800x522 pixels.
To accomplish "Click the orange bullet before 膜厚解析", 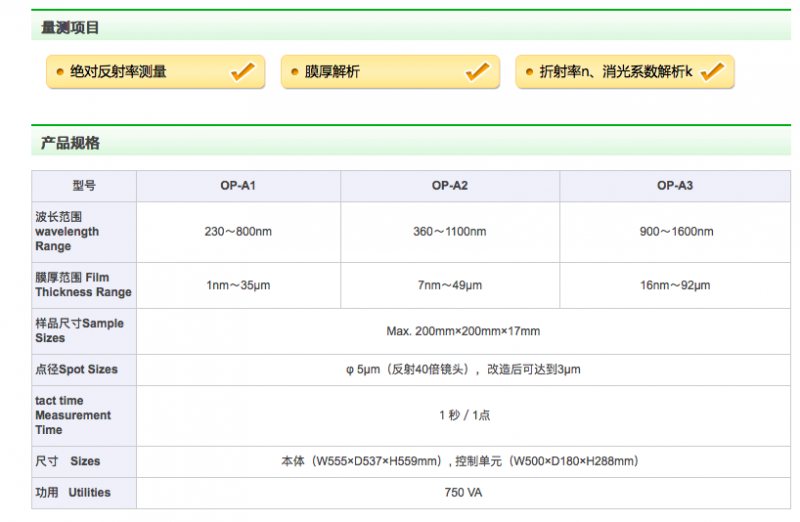I will pos(295,72).
